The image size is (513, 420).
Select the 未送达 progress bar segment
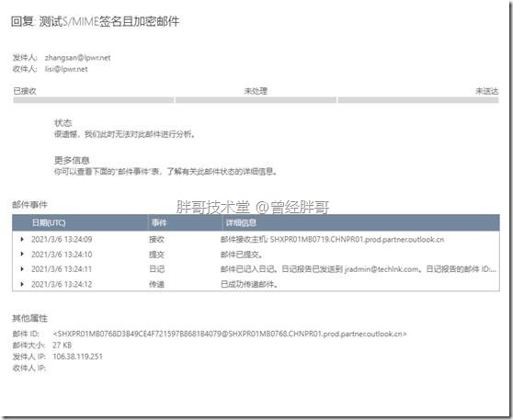[418, 100]
